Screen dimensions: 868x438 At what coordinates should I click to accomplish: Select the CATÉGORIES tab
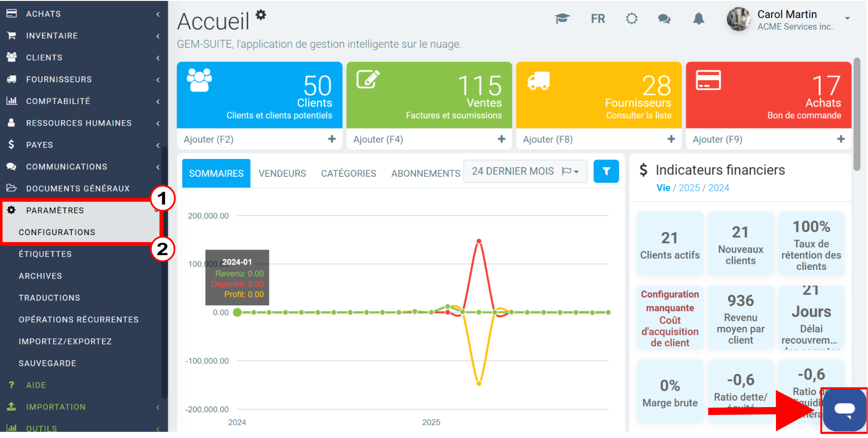pyautogui.click(x=349, y=173)
